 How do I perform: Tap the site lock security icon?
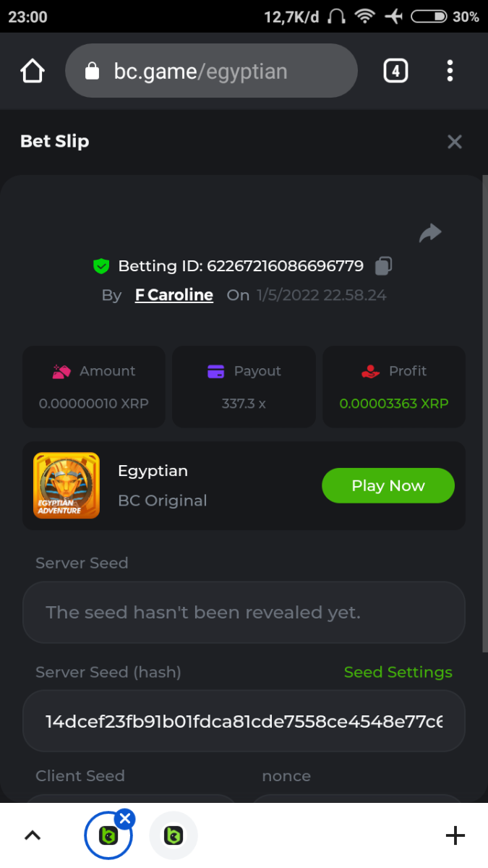tap(92, 71)
